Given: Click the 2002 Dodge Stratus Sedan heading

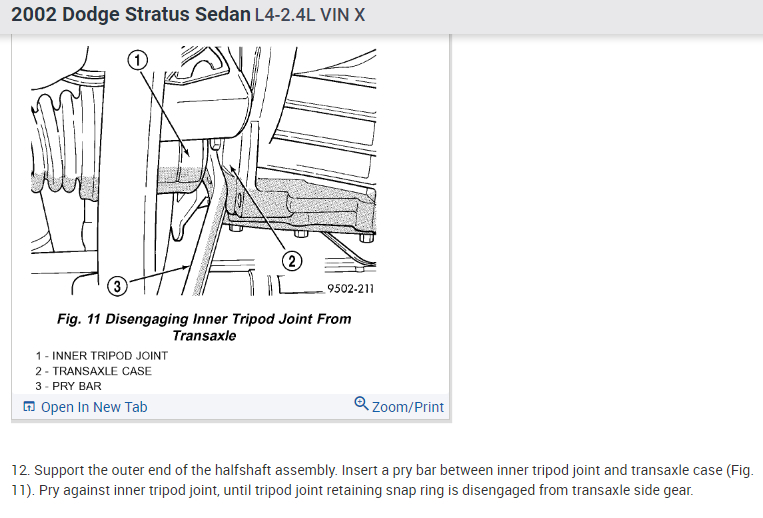Looking at the screenshot, I should pyautogui.click(x=131, y=14).
